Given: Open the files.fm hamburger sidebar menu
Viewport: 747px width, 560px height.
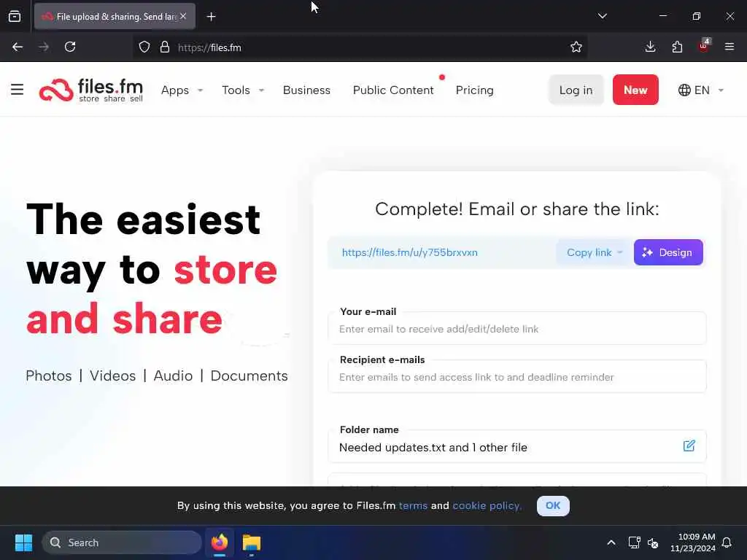Looking at the screenshot, I should pos(18,90).
